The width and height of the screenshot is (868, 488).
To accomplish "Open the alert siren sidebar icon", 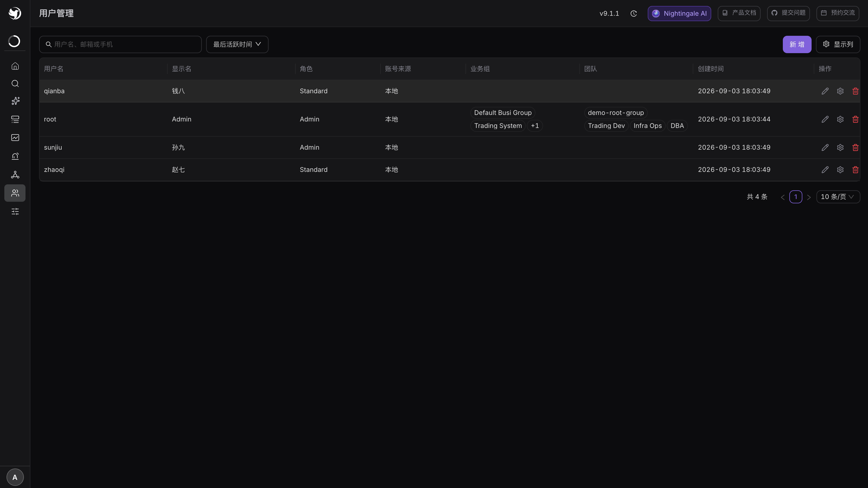I will pos(15,156).
